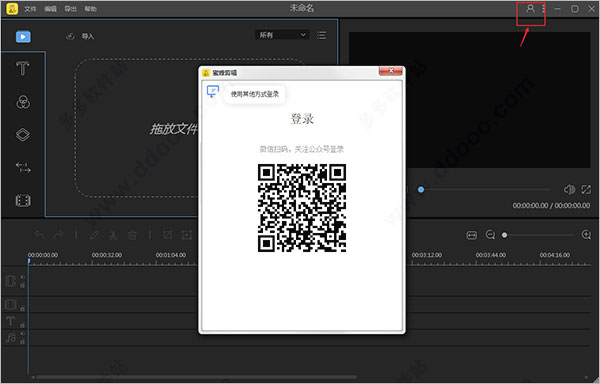Click the user account icon
This screenshot has width=600, height=384.
click(x=530, y=8)
